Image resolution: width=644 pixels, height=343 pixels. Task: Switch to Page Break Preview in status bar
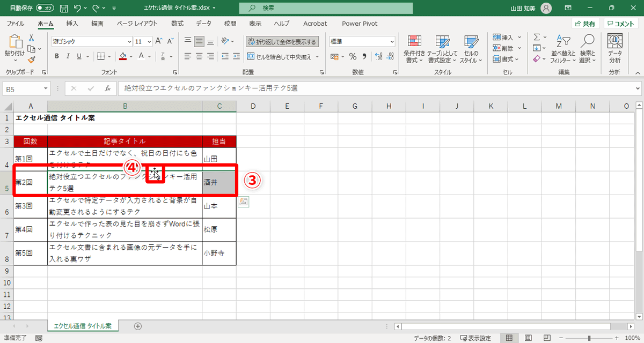click(x=546, y=338)
